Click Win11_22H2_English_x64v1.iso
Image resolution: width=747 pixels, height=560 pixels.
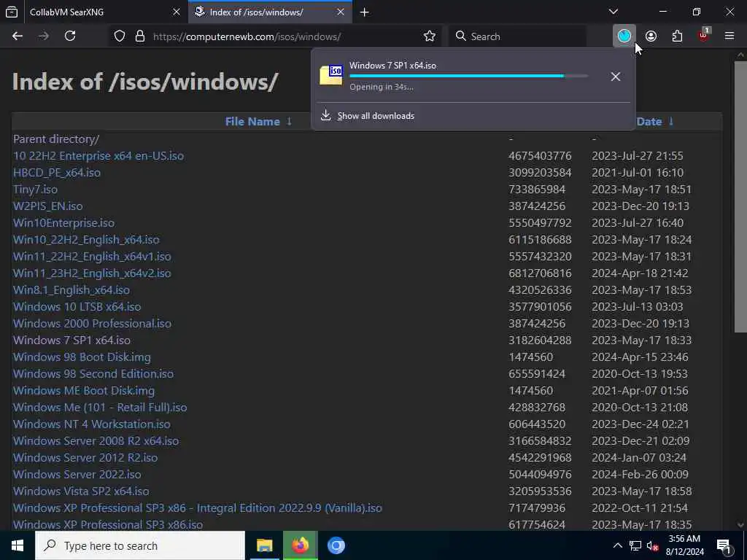92,256
